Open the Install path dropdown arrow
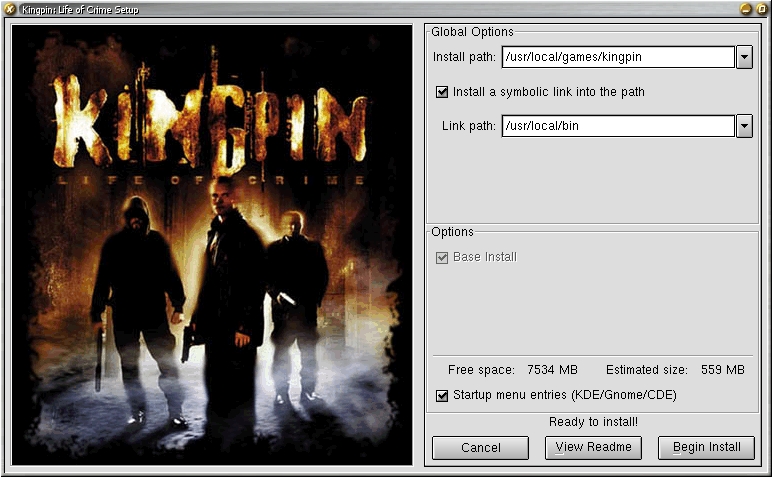Image resolution: width=772 pixels, height=477 pixels. click(744, 57)
